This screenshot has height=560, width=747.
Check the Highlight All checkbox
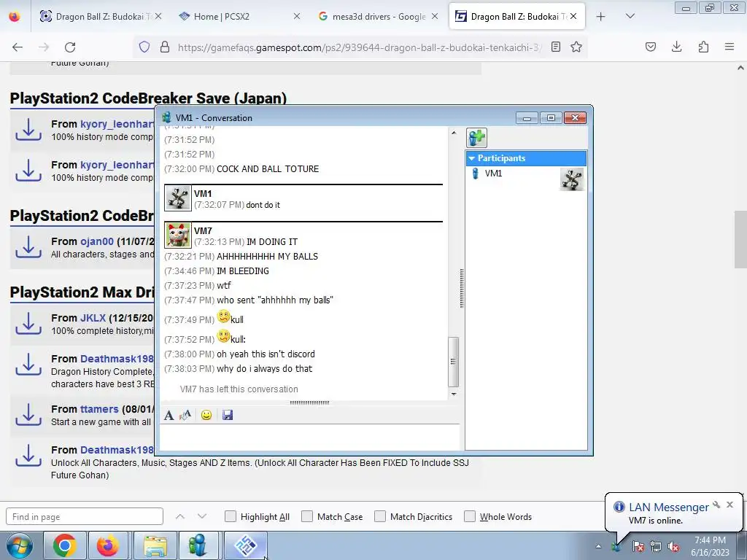(230, 516)
